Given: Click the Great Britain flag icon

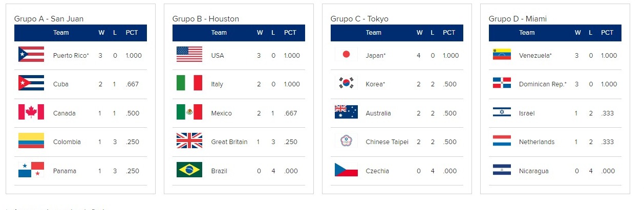Looking at the screenshot, I should click(189, 142).
